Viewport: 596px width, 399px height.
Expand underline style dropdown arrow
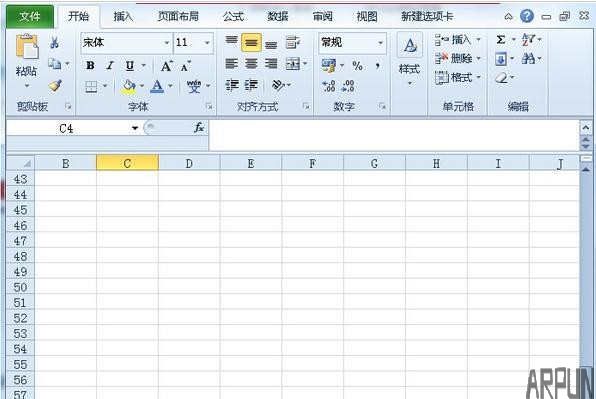pos(144,65)
